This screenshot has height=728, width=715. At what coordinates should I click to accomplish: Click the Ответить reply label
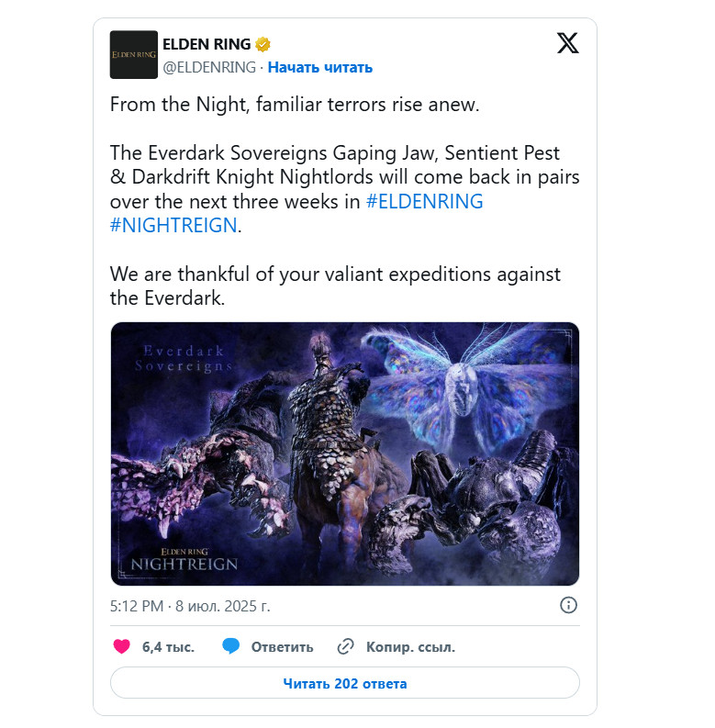283,646
